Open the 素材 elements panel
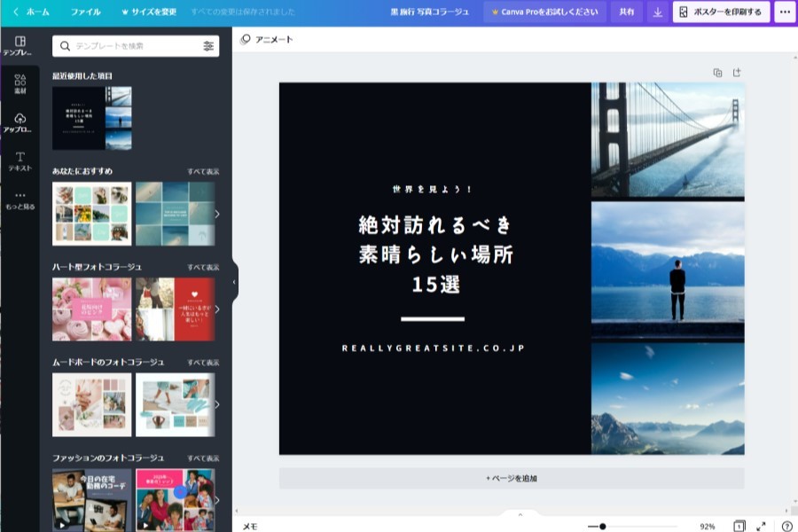The image size is (798, 532). point(20,84)
